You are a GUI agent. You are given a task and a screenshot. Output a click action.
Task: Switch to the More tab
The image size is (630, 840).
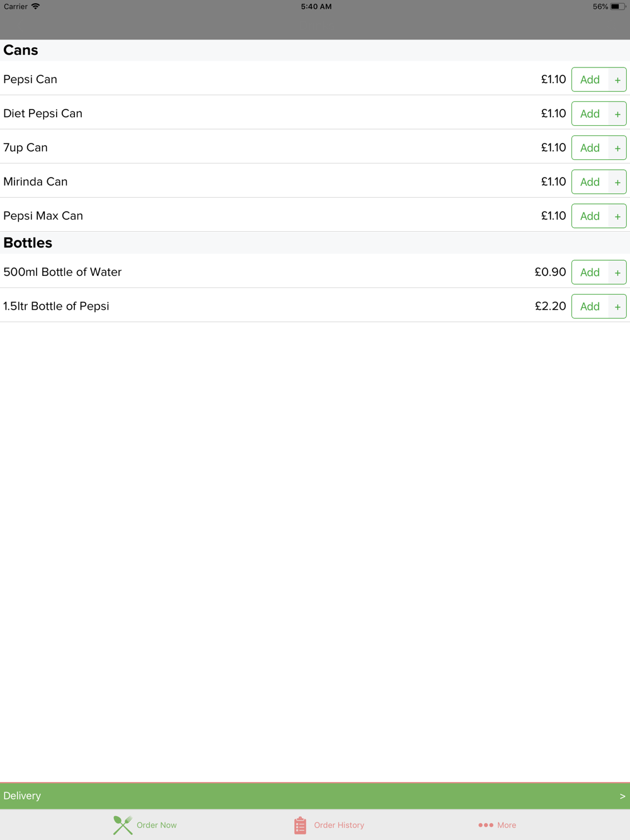coord(497,825)
